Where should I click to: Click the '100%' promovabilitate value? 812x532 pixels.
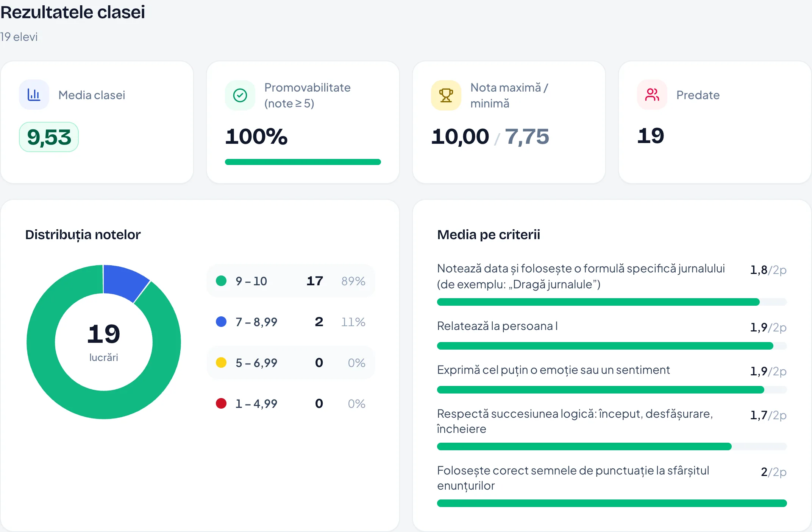tap(256, 136)
